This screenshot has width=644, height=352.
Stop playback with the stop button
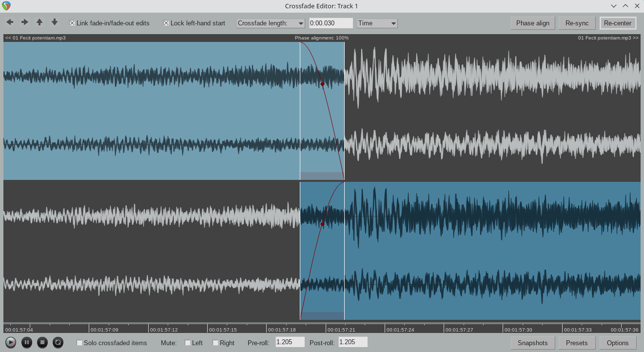coord(42,343)
